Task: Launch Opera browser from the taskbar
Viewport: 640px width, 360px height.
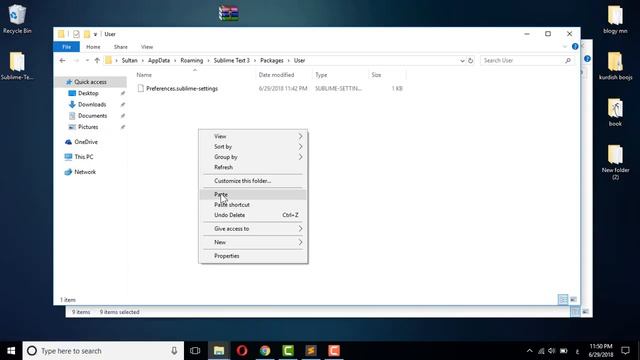Action: (x=242, y=351)
